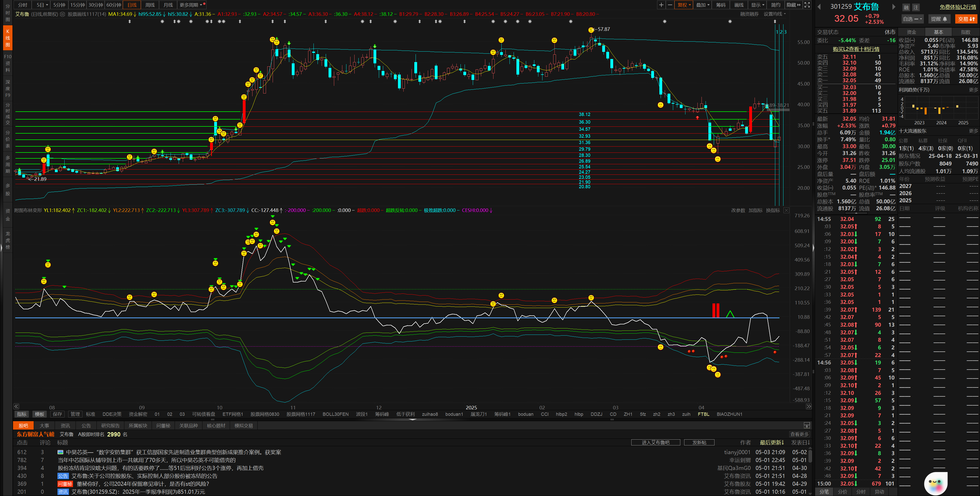Expand the 更多周期 period dropdown
This screenshot has width=980, height=496.
pyautogui.click(x=191, y=5)
